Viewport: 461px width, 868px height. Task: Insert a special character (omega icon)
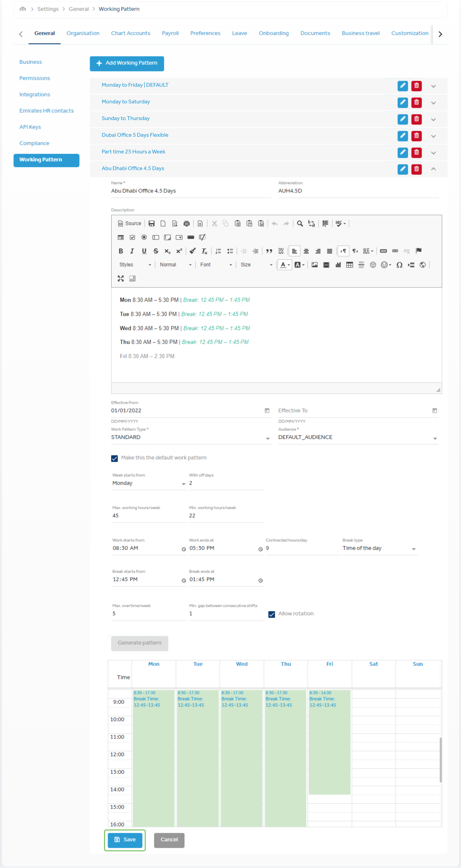(399, 265)
